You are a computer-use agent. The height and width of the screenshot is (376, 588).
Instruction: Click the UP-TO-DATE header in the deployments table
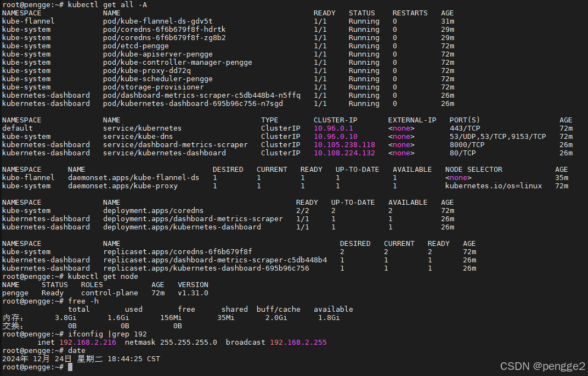[x=353, y=203]
